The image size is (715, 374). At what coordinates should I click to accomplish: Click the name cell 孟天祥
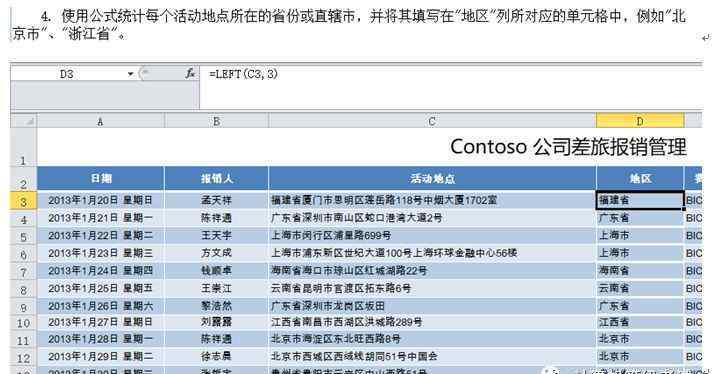[216, 200]
